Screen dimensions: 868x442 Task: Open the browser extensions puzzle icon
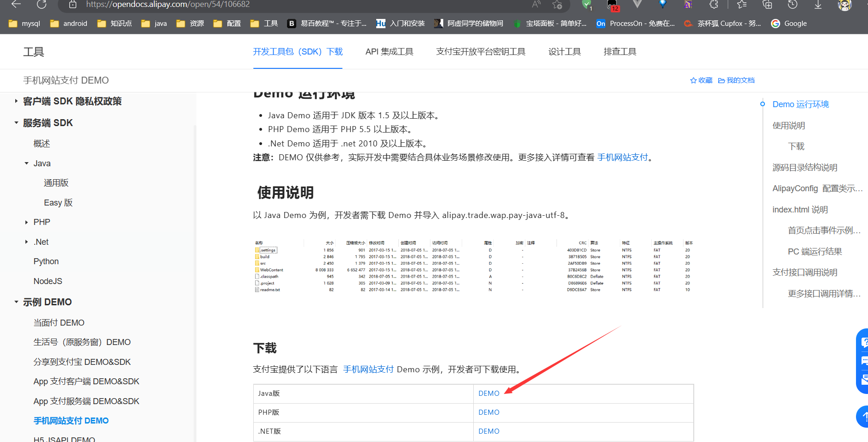pyautogui.click(x=714, y=4)
